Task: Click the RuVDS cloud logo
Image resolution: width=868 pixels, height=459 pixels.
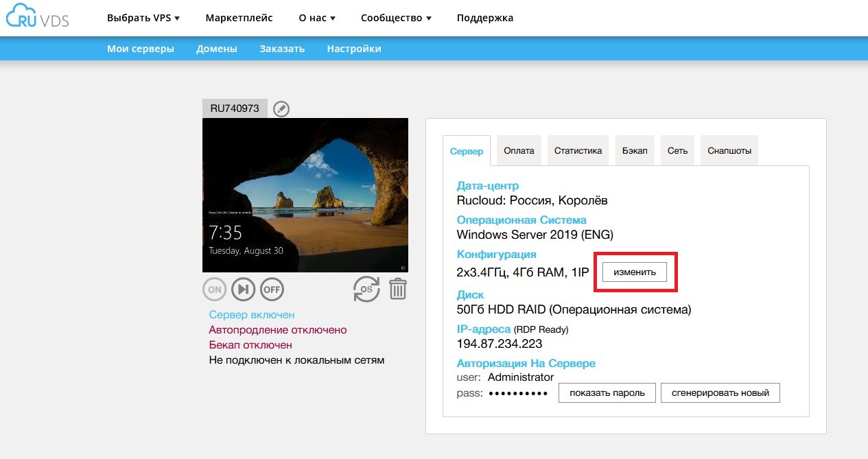Action: tap(38, 18)
